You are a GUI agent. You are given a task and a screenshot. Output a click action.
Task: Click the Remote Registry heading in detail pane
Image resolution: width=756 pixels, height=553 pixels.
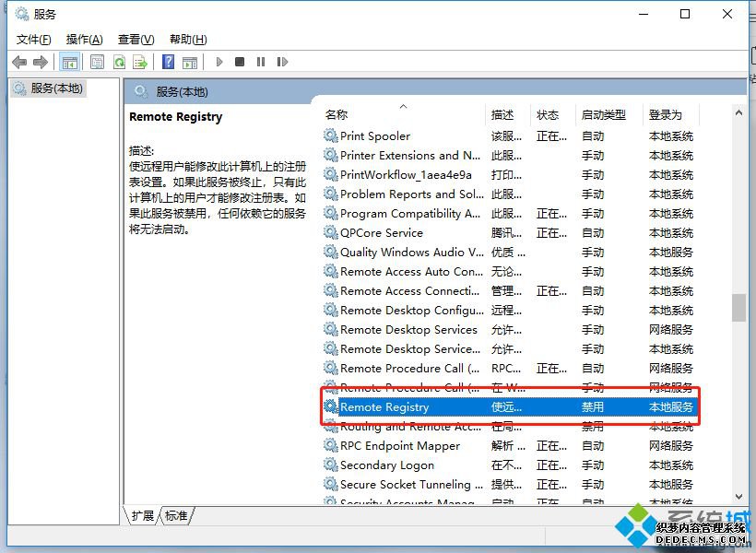pos(176,117)
